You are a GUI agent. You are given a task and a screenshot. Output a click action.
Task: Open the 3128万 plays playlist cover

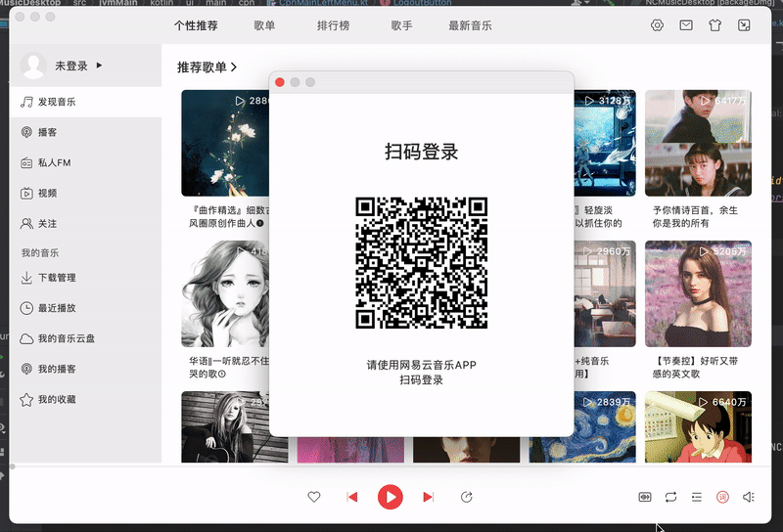[605, 143]
